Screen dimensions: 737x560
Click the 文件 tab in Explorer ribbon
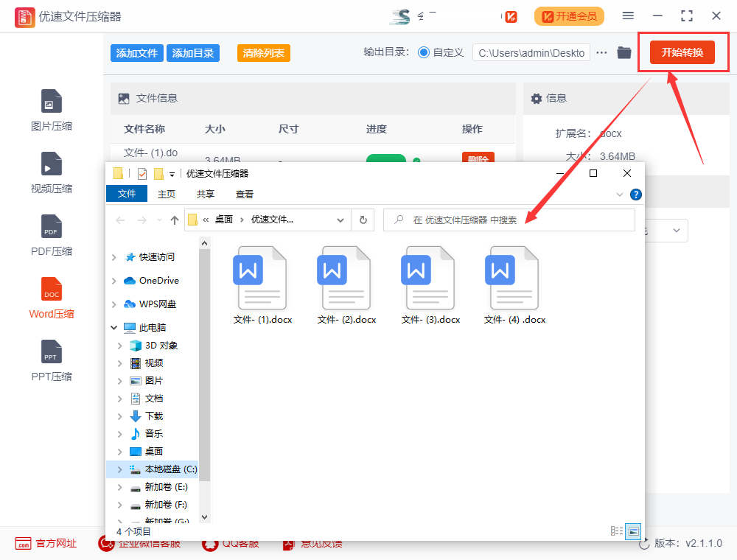coord(127,194)
